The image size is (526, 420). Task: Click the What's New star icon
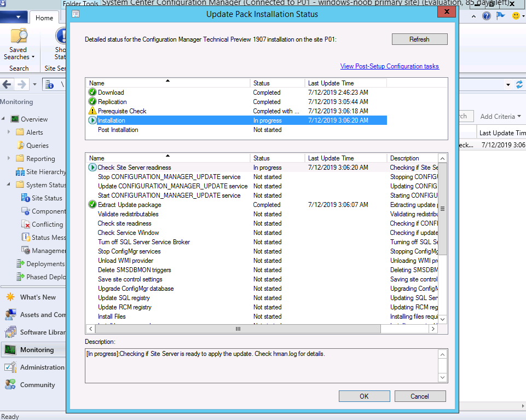pos(10,297)
